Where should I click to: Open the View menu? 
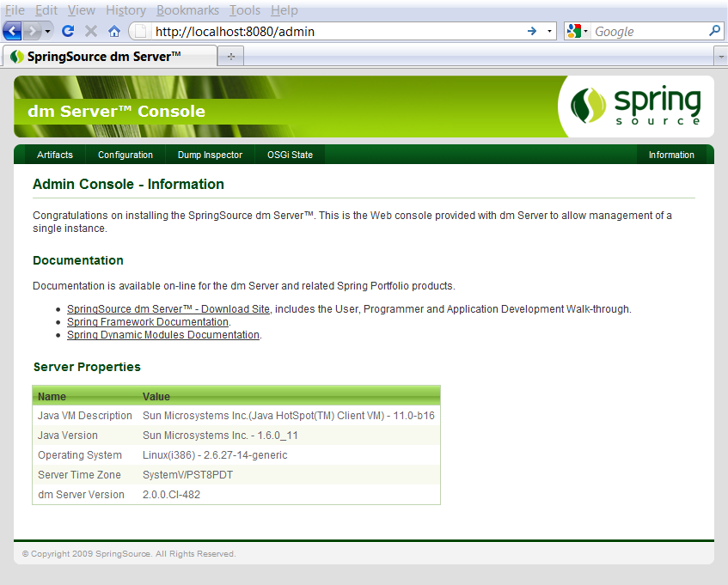(82, 10)
